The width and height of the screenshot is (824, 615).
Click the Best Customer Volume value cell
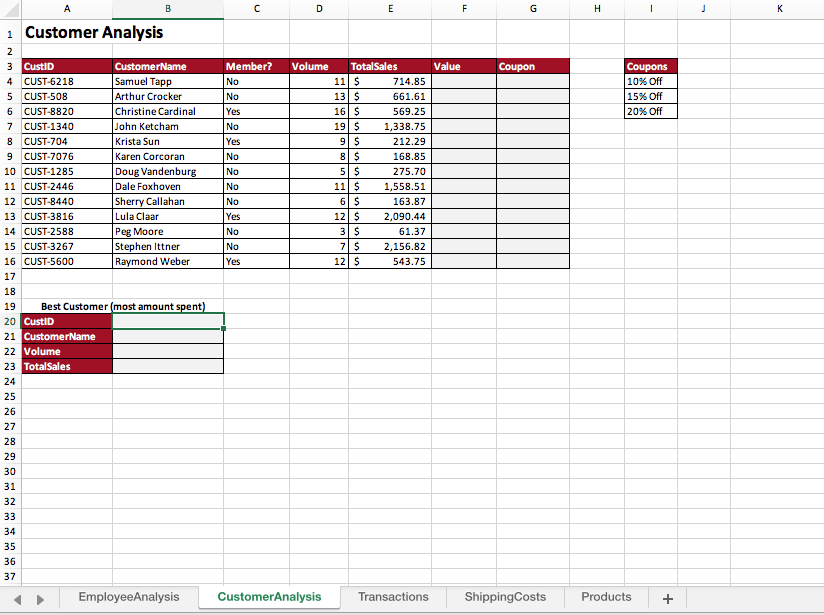[168, 351]
